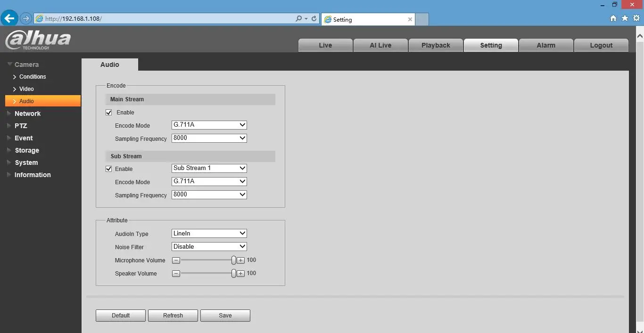This screenshot has height=333, width=644.
Task: Go back with the browser back arrow
Action: pos(10,18)
